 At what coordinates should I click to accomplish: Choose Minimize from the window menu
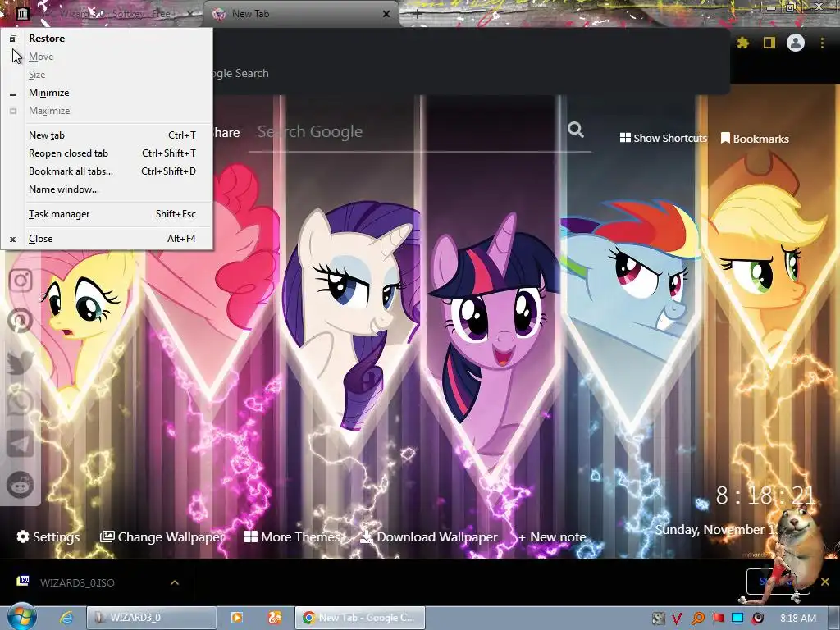[107, 93]
